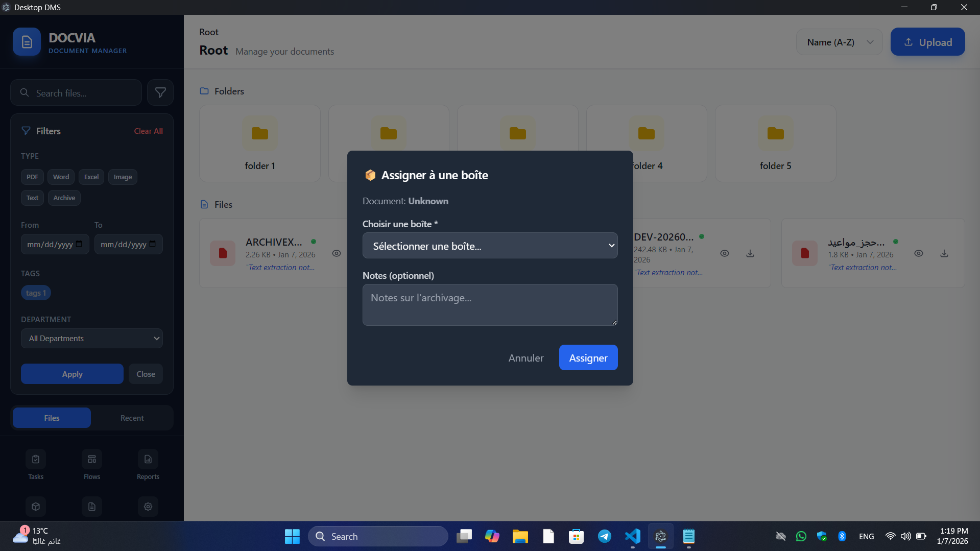Preview the حجز_مواعيد file with eye icon
Viewport: 980px width, 551px height.
(x=919, y=253)
